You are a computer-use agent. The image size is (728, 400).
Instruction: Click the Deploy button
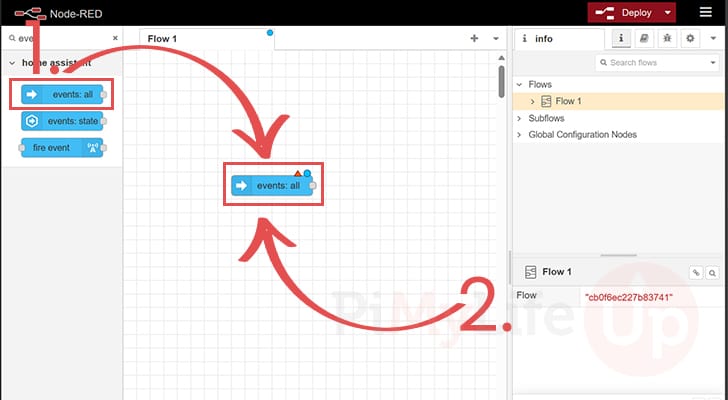pos(624,13)
